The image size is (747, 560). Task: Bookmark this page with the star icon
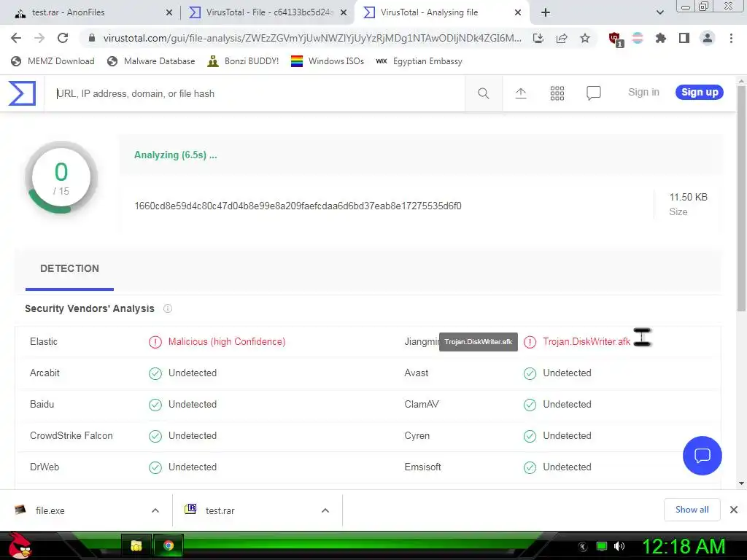(585, 38)
